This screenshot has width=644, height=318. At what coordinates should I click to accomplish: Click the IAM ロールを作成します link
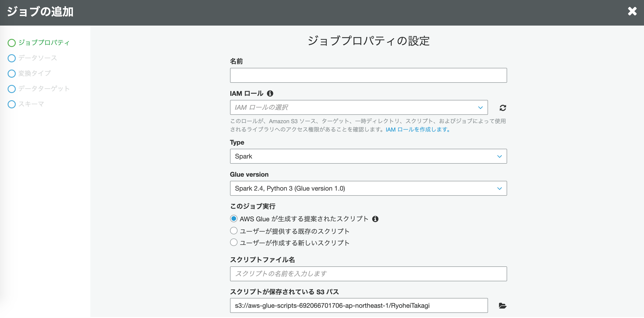tap(417, 129)
